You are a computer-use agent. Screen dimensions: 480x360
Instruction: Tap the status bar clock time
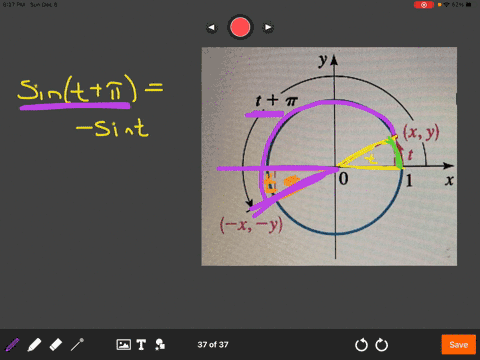[x=14, y=5]
